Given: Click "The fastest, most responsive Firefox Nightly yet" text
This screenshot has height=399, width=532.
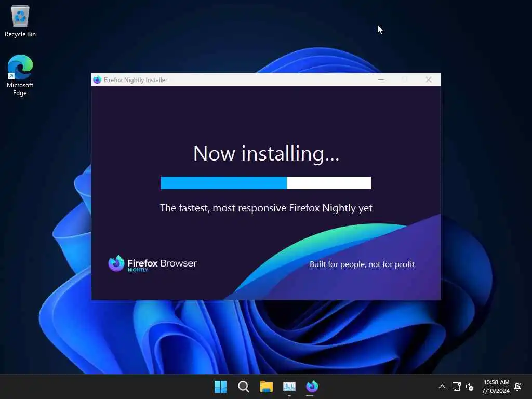Looking at the screenshot, I should pos(266,208).
